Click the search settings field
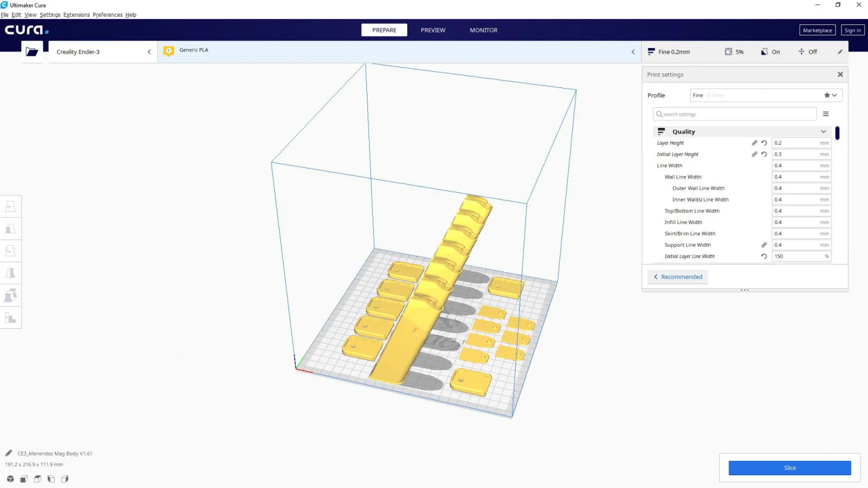Screen dimensions: 868x488 pyautogui.click(x=735, y=114)
